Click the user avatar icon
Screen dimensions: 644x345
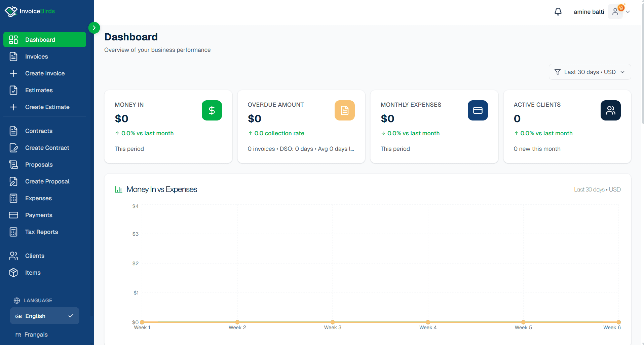(x=615, y=12)
